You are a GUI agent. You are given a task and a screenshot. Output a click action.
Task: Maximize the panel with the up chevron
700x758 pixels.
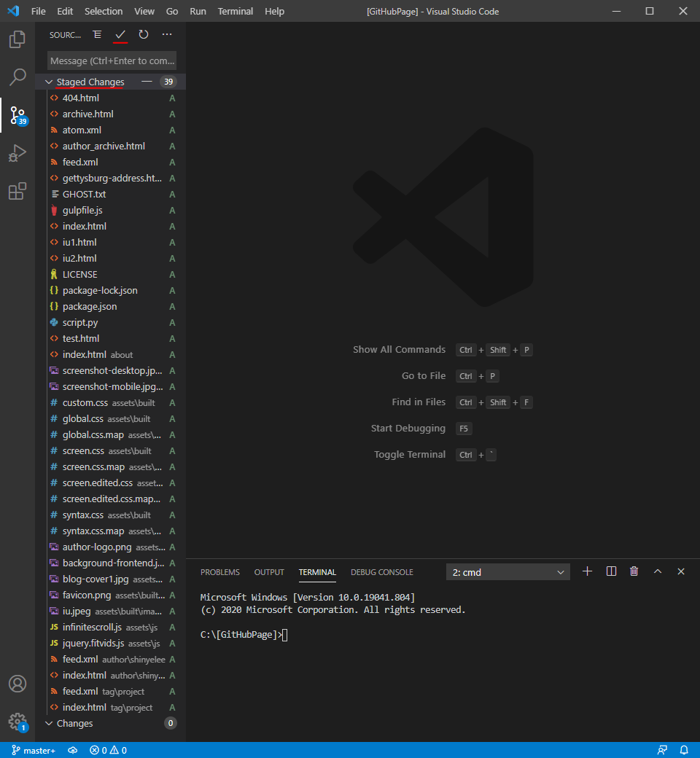[x=658, y=571]
